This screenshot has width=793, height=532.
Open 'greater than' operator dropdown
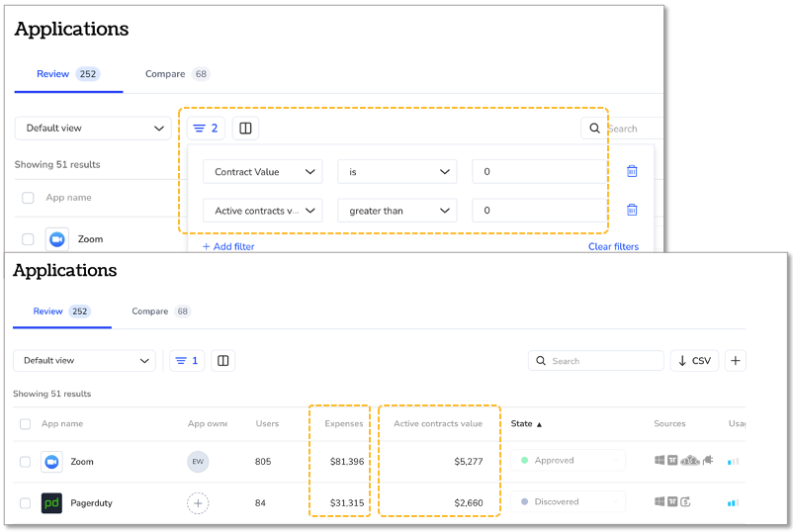pyautogui.click(x=397, y=211)
